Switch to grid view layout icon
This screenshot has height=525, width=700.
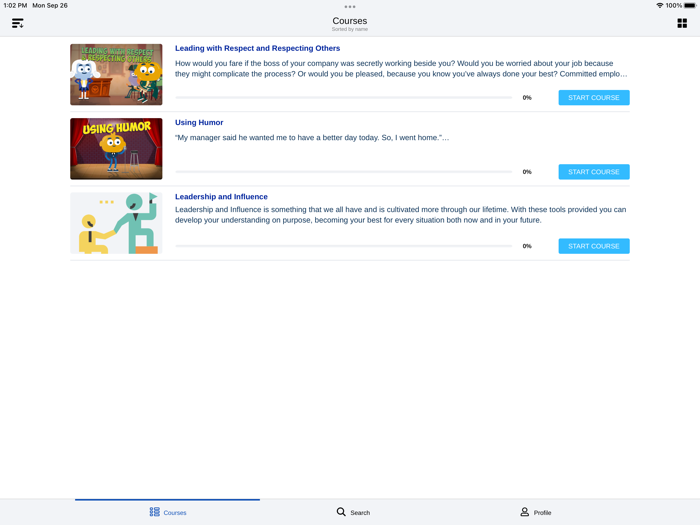[x=682, y=23]
